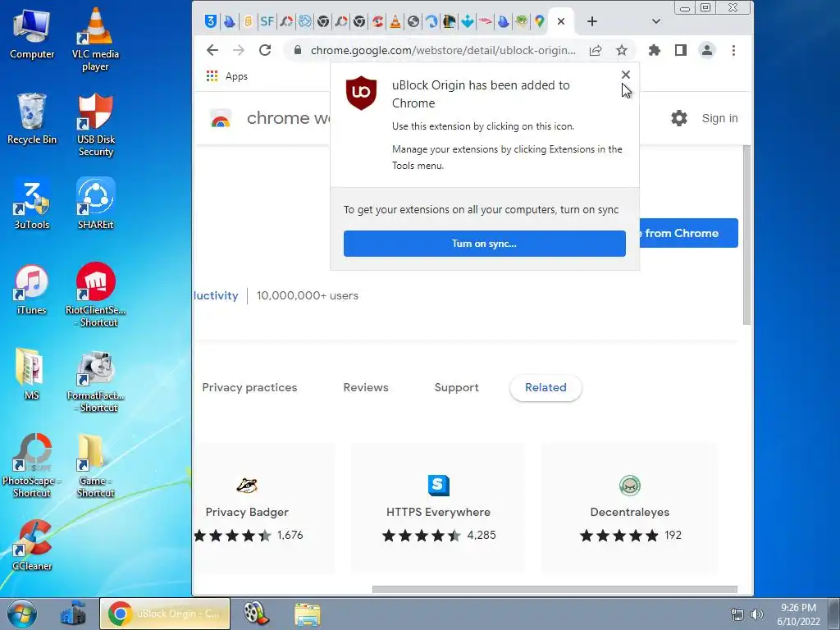This screenshot has height=630, width=840.
Task: Click the taskbar clock showing 9:26 PM
Action: pyautogui.click(x=798, y=614)
